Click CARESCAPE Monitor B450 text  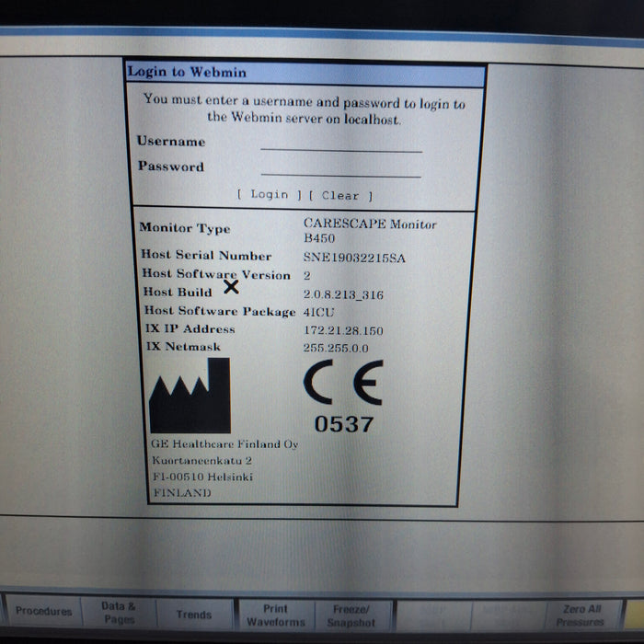coord(370,230)
